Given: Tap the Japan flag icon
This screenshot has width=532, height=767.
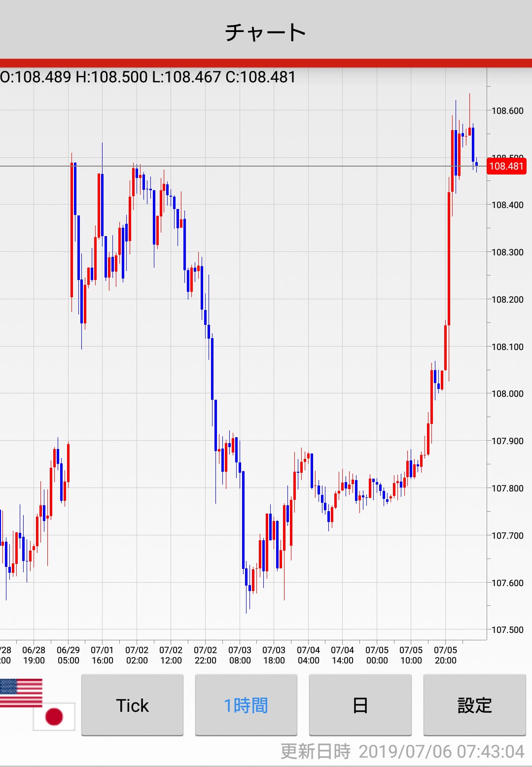Looking at the screenshot, I should (x=54, y=717).
